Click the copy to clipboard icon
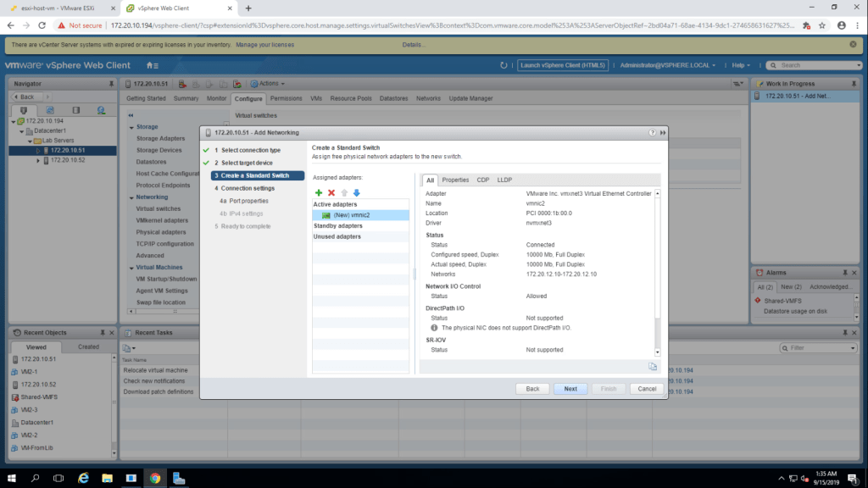The height and width of the screenshot is (488, 868). pyautogui.click(x=653, y=366)
